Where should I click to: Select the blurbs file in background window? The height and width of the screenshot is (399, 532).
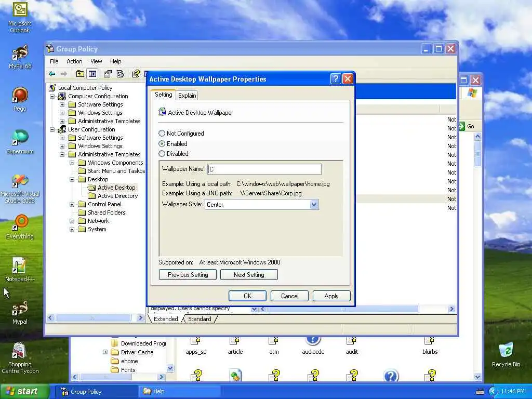click(430, 346)
